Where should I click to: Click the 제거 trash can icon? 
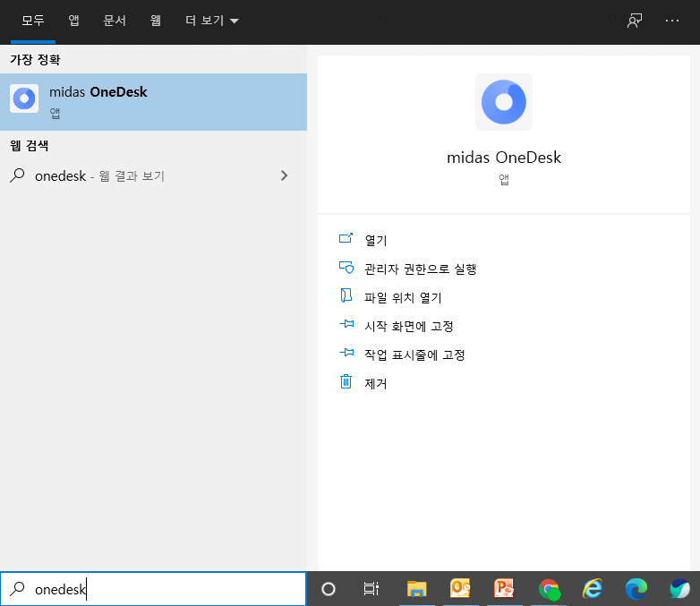(x=346, y=382)
